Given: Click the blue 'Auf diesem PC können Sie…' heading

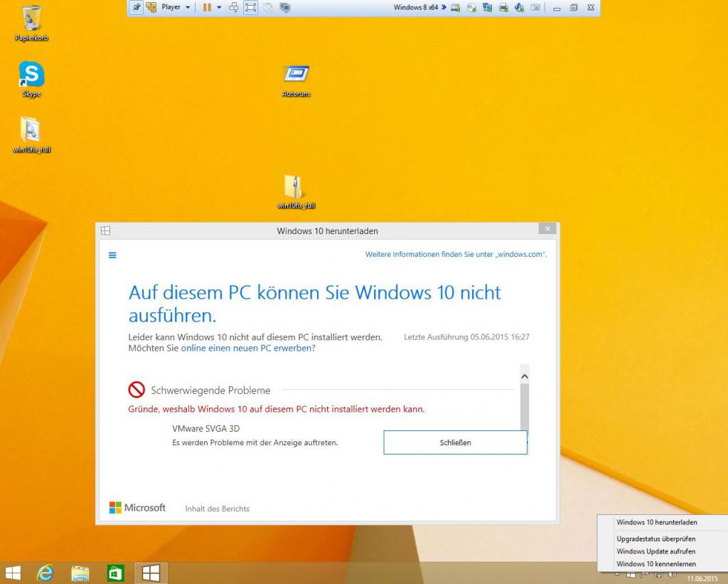Looking at the screenshot, I should coord(315,304).
